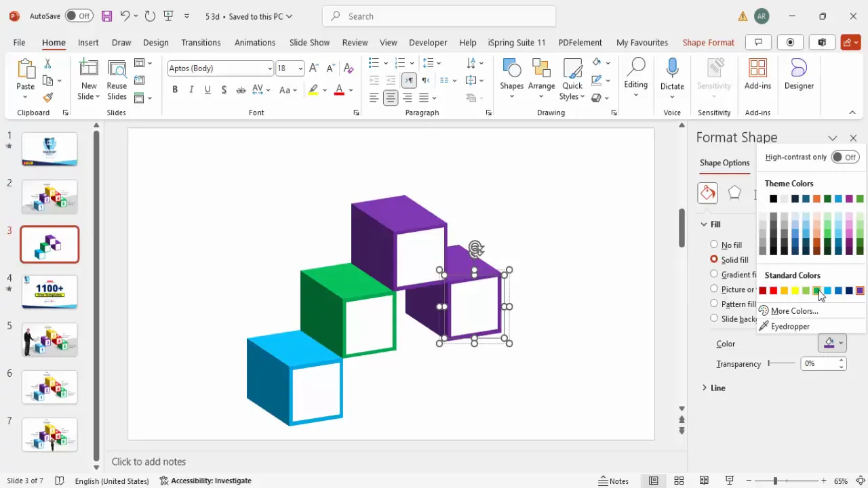Click Accessibility: Investigate in status bar
868x488 pixels.
[205, 481]
